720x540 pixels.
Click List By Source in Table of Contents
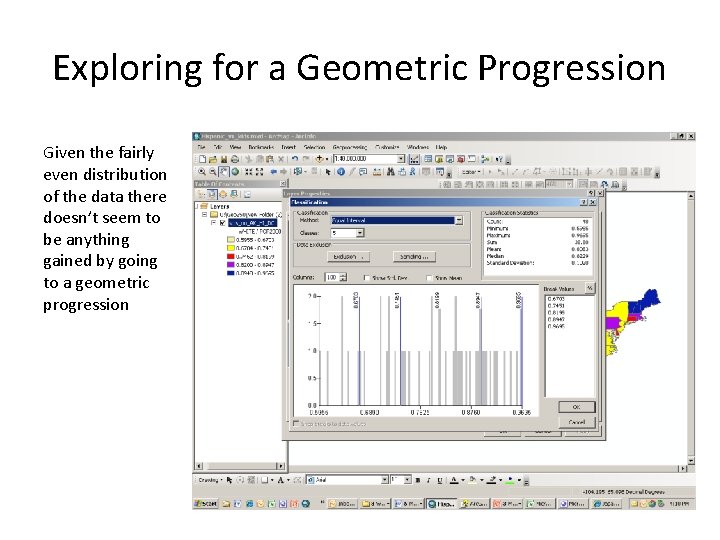(212, 195)
